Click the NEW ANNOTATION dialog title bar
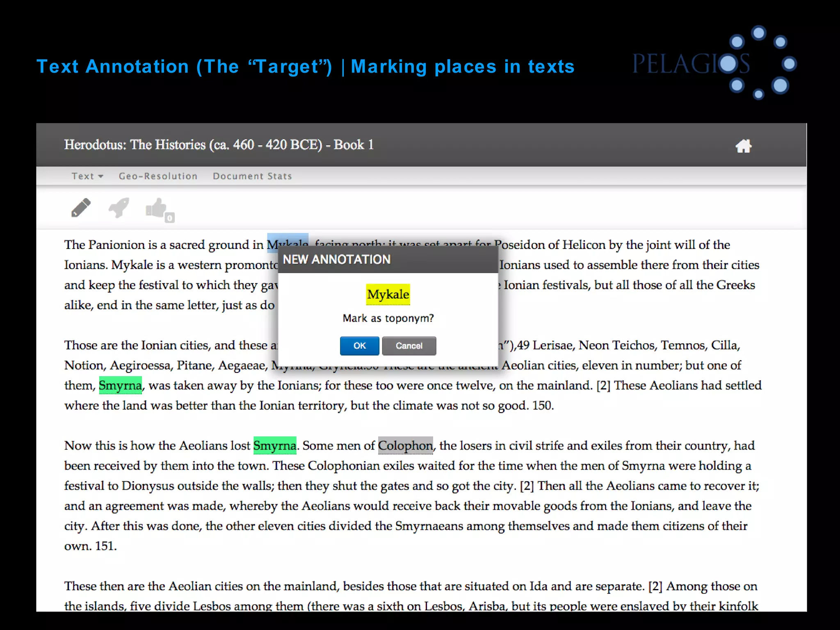 [388, 260]
